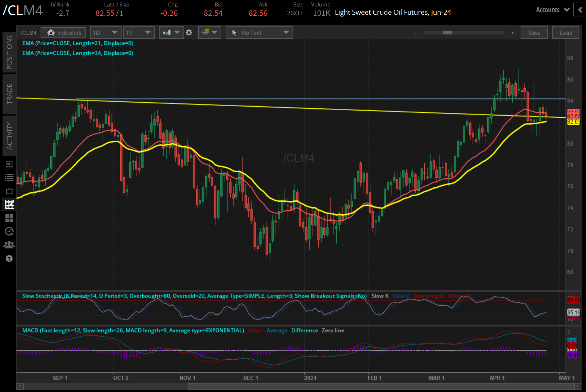Click the chart zoom slider handle
Image resolution: width=586 pixels, height=392 pixels.
(x=447, y=33)
